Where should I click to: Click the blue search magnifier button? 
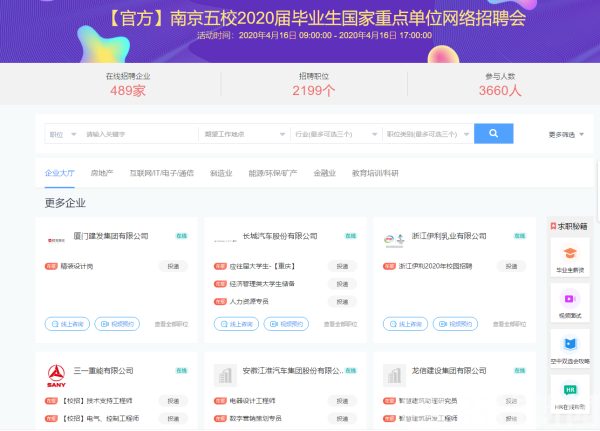pyautogui.click(x=493, y=134)
